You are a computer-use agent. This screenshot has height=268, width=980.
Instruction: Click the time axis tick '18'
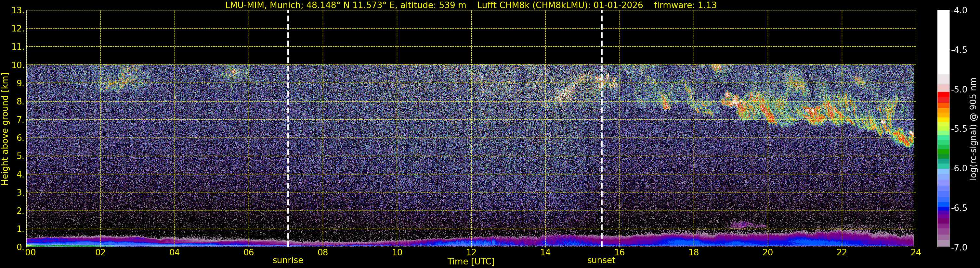[694, 252]
